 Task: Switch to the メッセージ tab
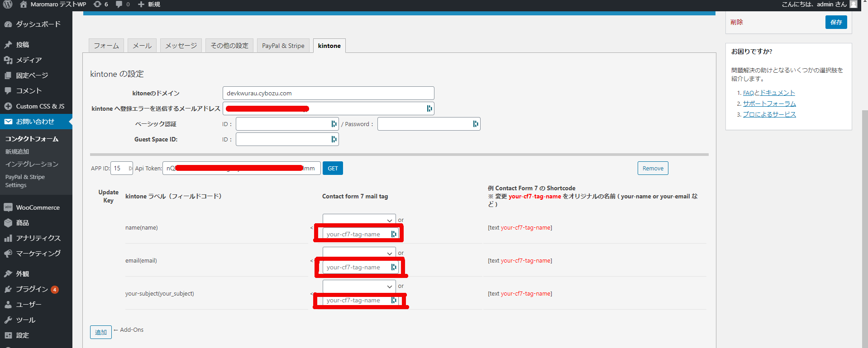(181, 46)
